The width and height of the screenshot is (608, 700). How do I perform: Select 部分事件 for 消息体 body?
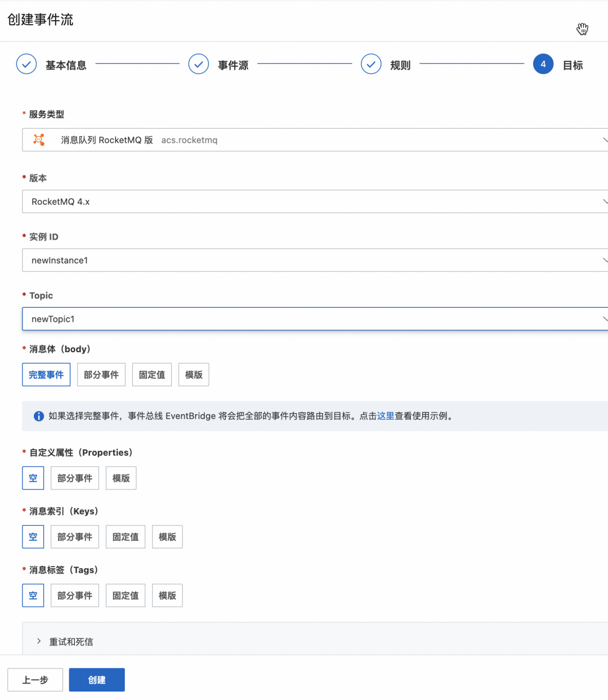pyautogui.click(x=101, y=375)
